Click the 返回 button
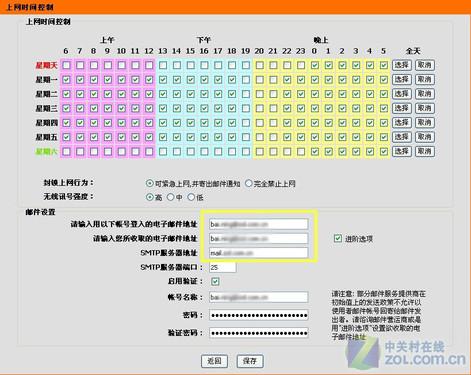 (x=214, y=361)
